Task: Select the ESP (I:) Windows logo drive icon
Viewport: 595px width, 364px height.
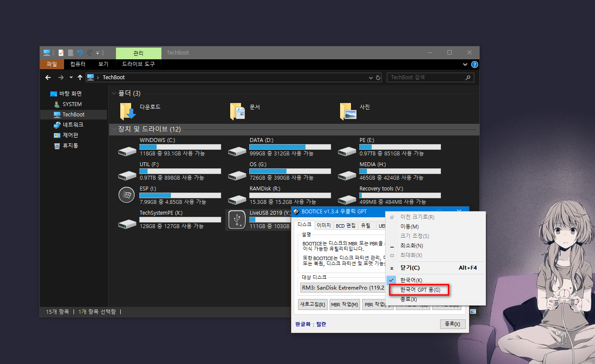Action: (x=127, y=195)
